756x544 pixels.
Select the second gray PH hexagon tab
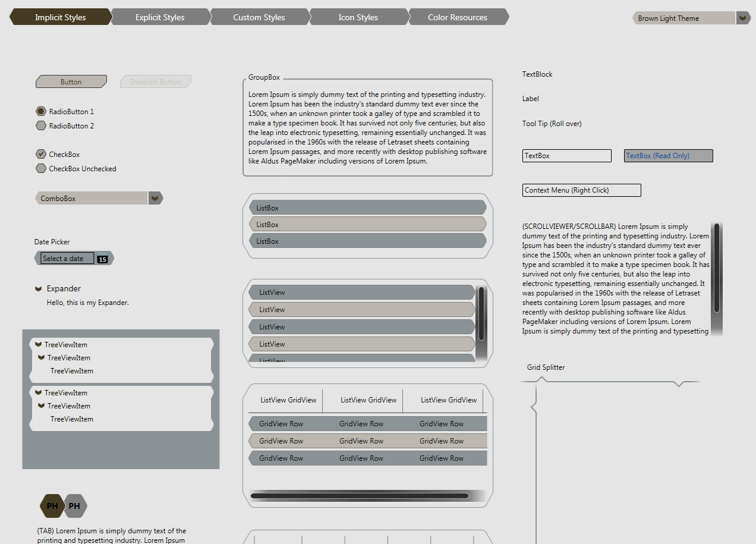tap(75, 506)
